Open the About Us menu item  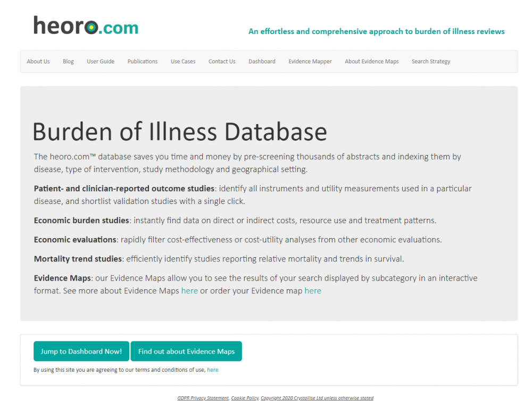click(38, 61)
